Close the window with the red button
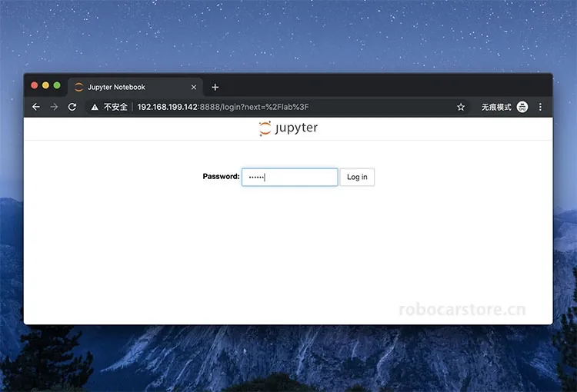 click(x=34, y=85)
